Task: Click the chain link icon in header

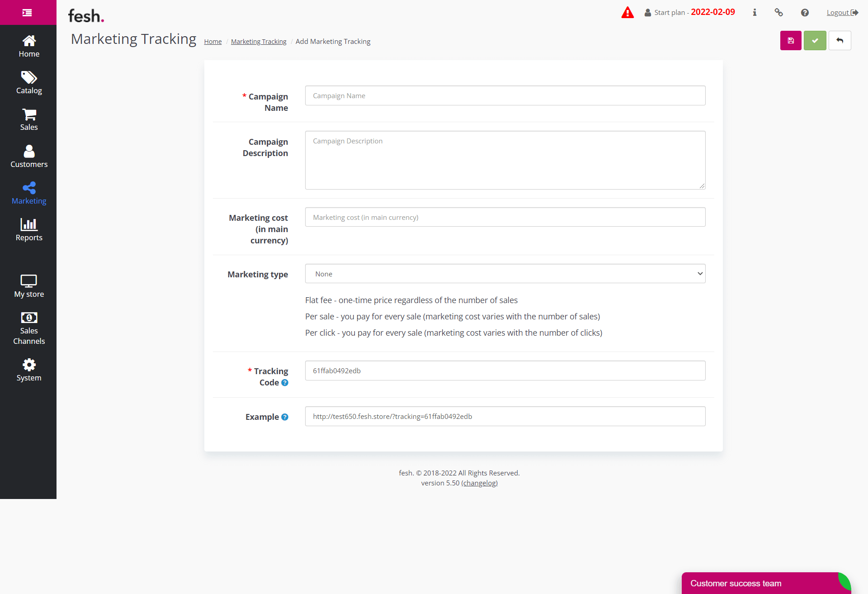Action: pyautogui.click(x=778, y=13)
